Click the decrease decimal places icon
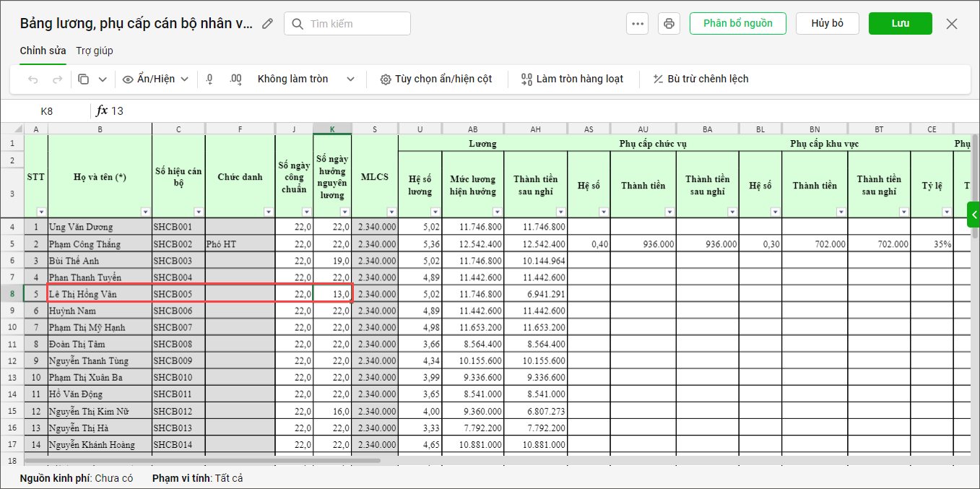This screenshot has height=489, width=980. [209, 79]
